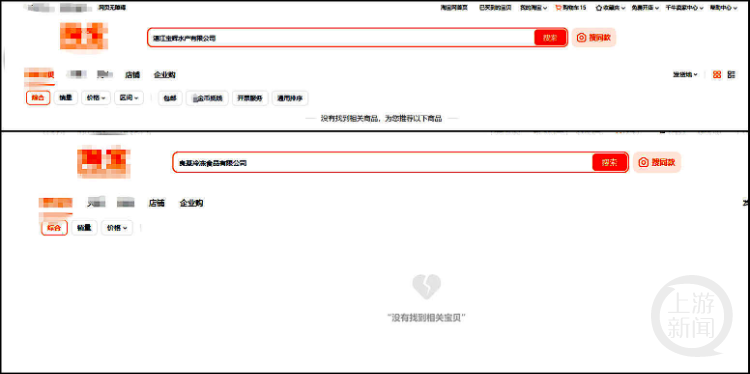The height and width of the screenshot is (374, 750).
Task: Expand the 我的淘宝 dropdown menu
Action: click(534, 8)
